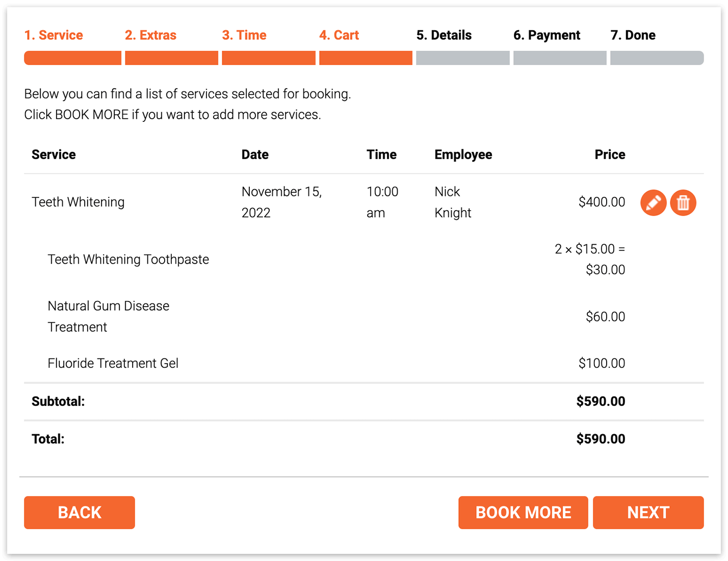Viewport: 728px width, 561px height.
Task: Click the Fluoride Treatment Gel extra
Action: click(113, 363)
